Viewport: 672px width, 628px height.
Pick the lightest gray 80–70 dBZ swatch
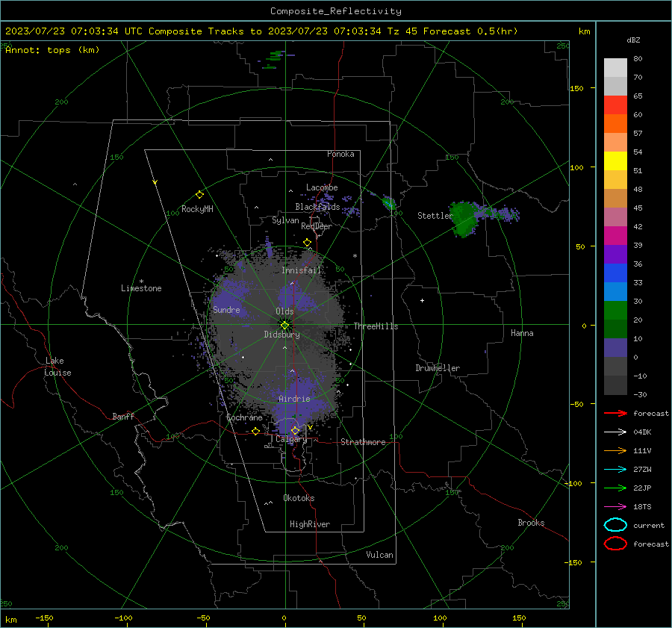pos(615,68)
